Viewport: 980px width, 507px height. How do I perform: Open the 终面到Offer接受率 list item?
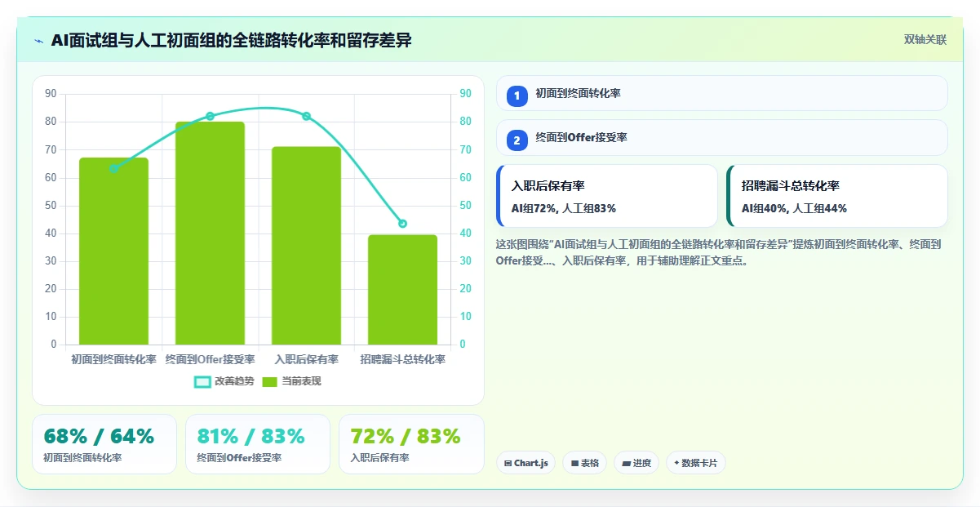point(722,138)
